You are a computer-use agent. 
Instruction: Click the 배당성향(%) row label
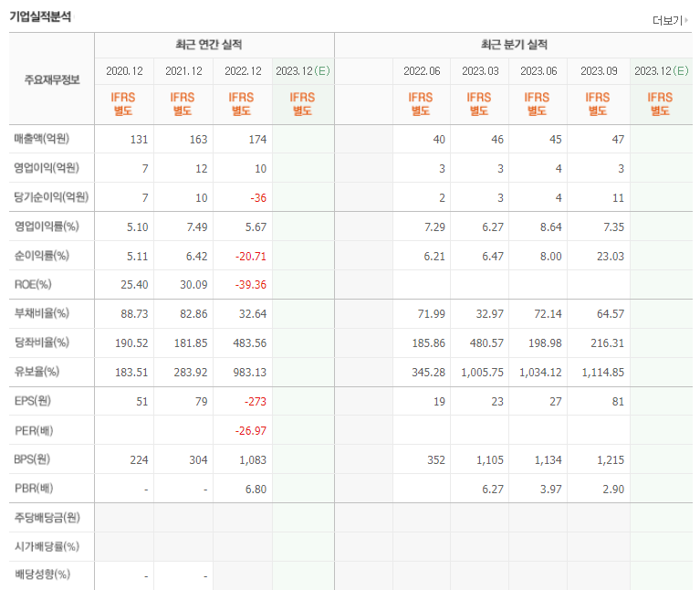pyautogui.click(x=42, y=574)
